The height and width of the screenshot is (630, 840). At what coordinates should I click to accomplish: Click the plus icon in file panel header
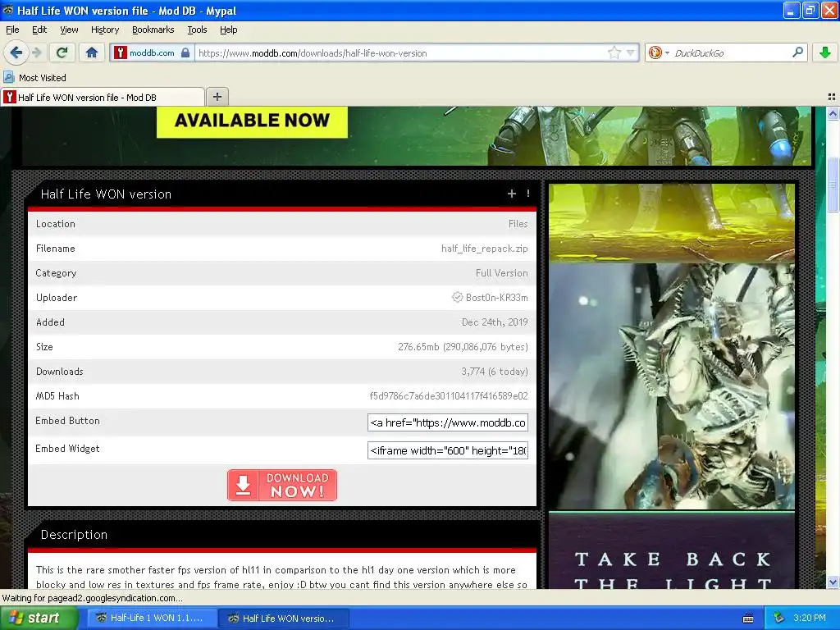[x=512, y=194]
